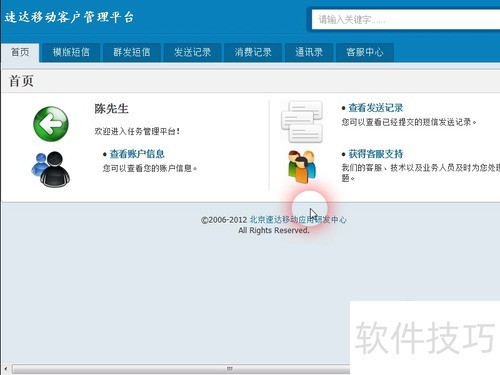Screen dimensions: 500x375
Task: Switch to the 群发短信 tab
Action: pos(132,52)
